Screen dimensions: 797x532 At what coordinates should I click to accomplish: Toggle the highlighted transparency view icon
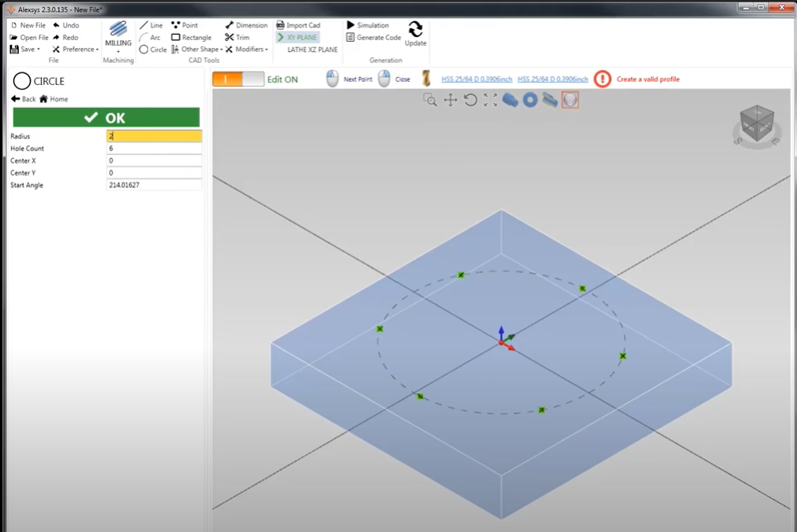tap(570, 100)
